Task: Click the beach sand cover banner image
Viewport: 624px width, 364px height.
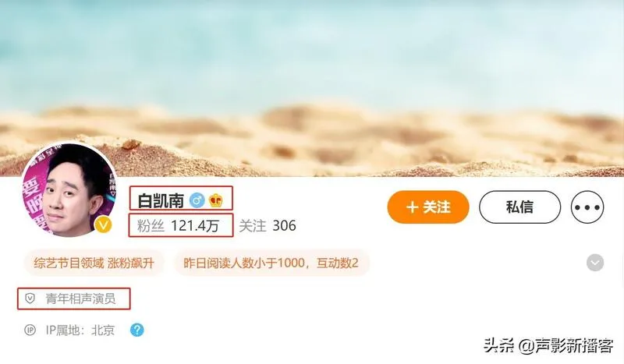Action: click(x=312, y=88)
